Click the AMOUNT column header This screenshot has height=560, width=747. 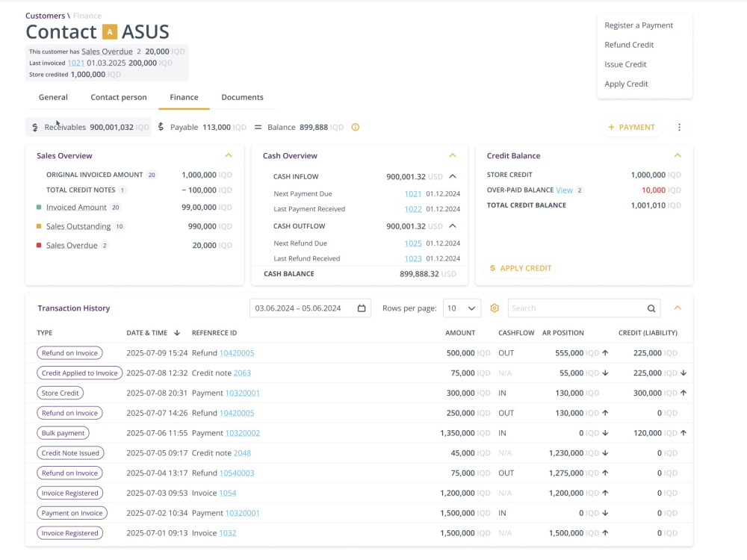point(460,333)
